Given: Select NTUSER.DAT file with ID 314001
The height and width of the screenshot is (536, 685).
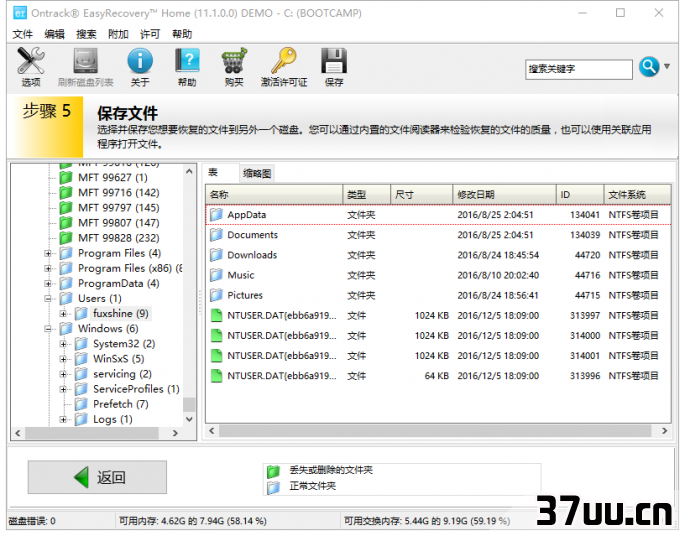Looking at the screenshot, I should [x=438, y=356].
